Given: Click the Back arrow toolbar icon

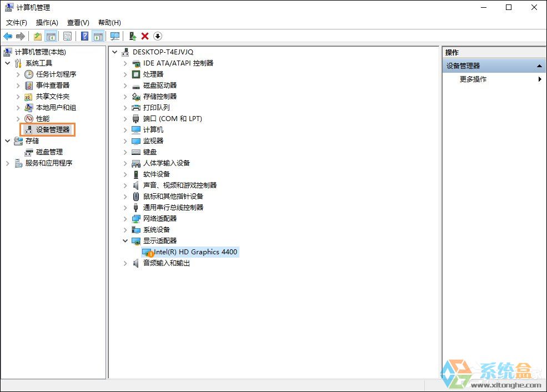Looking at the screenshot, I should (x=8, y=36).
